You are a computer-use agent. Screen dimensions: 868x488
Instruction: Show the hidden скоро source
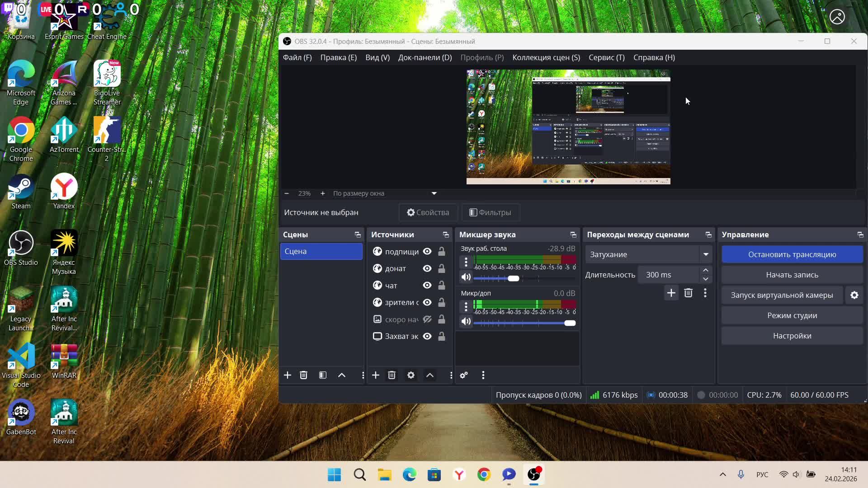427,319
